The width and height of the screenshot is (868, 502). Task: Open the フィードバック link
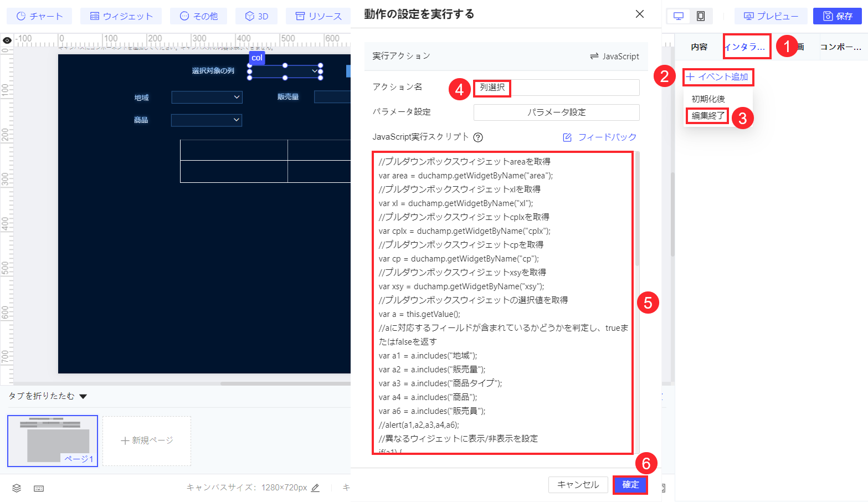coord(600,137)
